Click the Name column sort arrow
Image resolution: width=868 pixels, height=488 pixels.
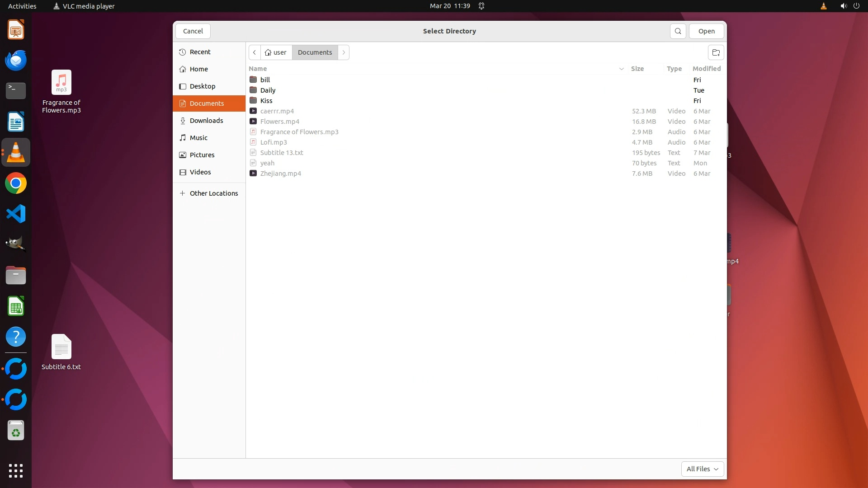[x=621, y=69]
